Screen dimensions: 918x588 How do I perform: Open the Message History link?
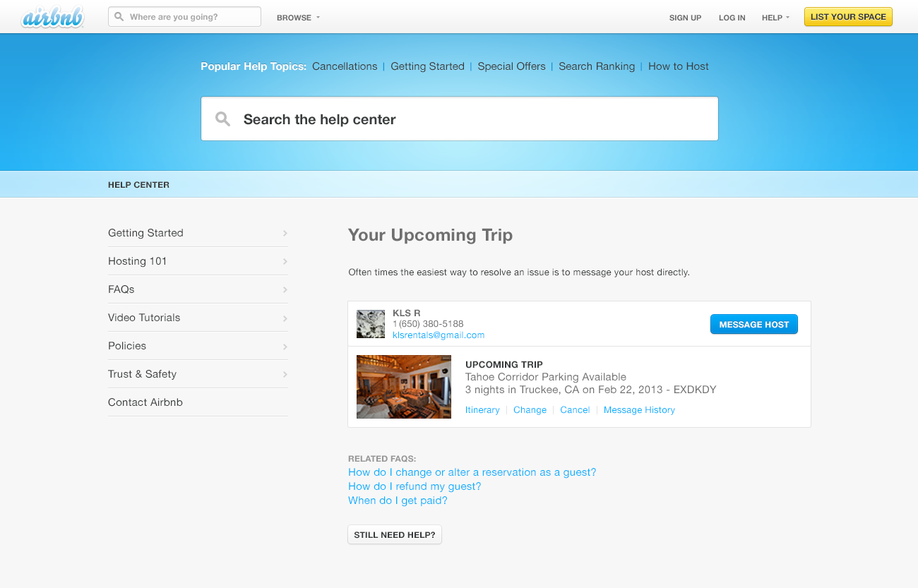pyautogui.click(x=639, y=410)
